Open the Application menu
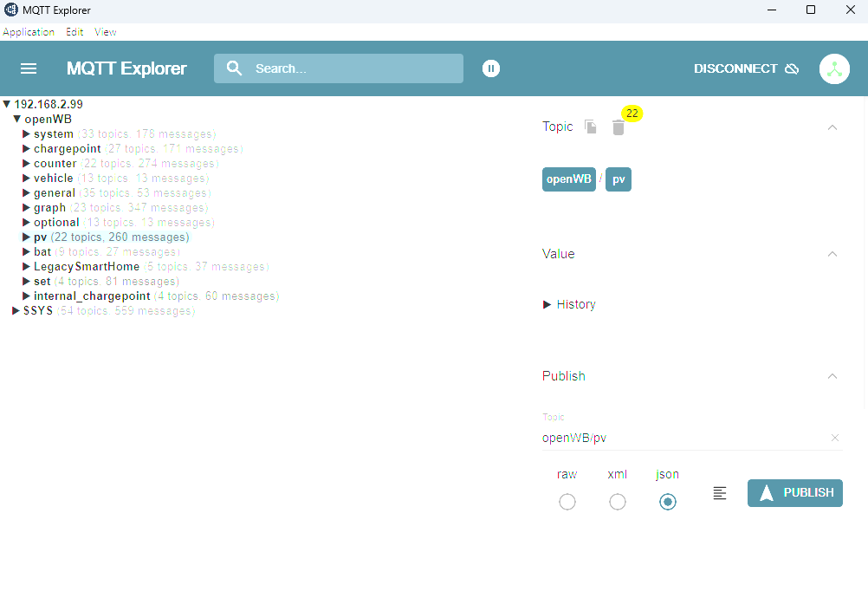Image resolution: width=868 pixels, height=611 pixels. (29, 32)
